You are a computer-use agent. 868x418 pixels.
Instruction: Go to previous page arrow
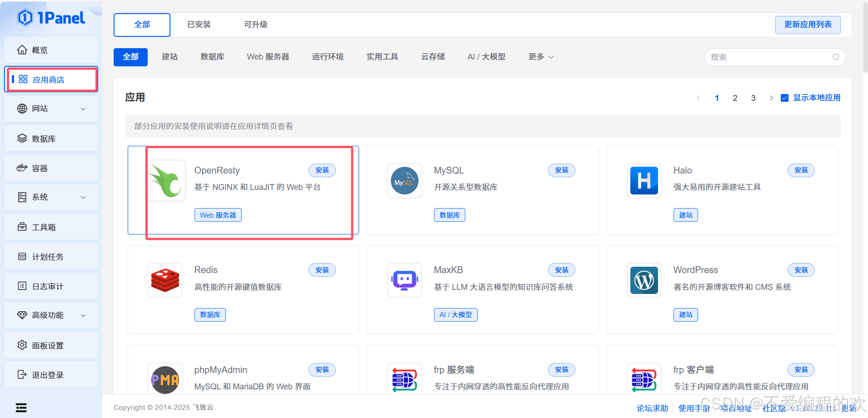click(x=698, y=98)
